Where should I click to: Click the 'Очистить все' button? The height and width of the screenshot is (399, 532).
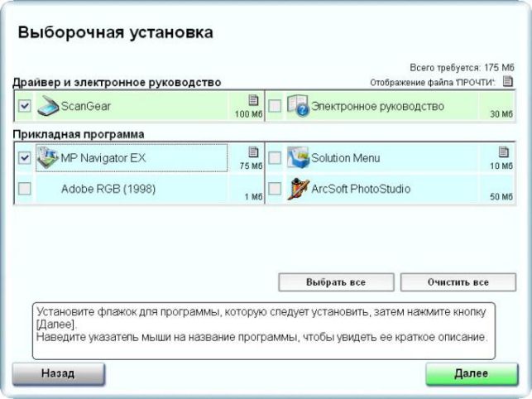tap(458, 282)
